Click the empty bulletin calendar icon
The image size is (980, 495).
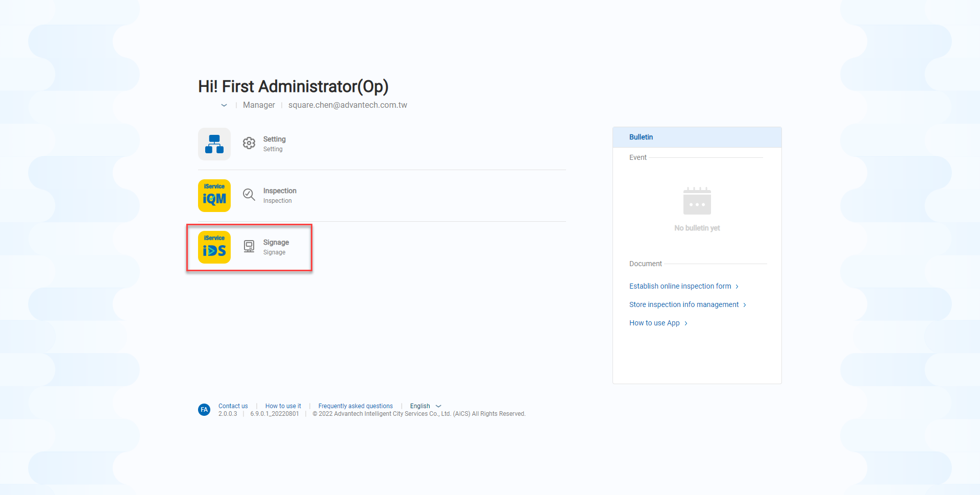tap(697, 201)
